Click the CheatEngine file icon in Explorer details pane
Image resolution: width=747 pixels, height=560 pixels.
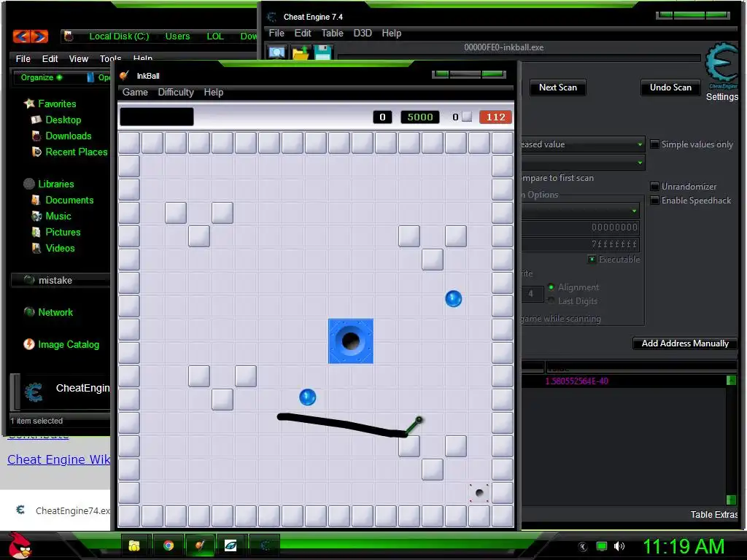[x=34, y=392]
